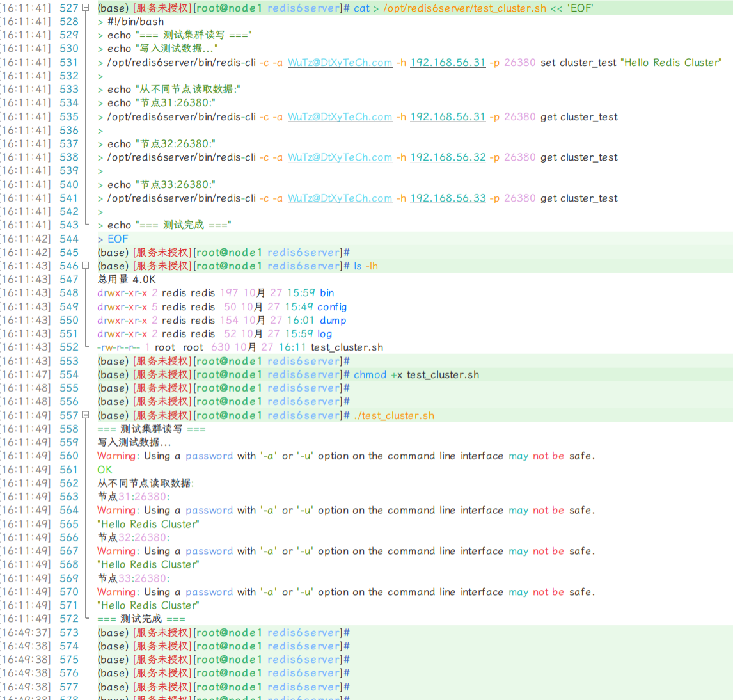Open the WuTz@DtXyTeCh.com link on line 538

point(340,157)
